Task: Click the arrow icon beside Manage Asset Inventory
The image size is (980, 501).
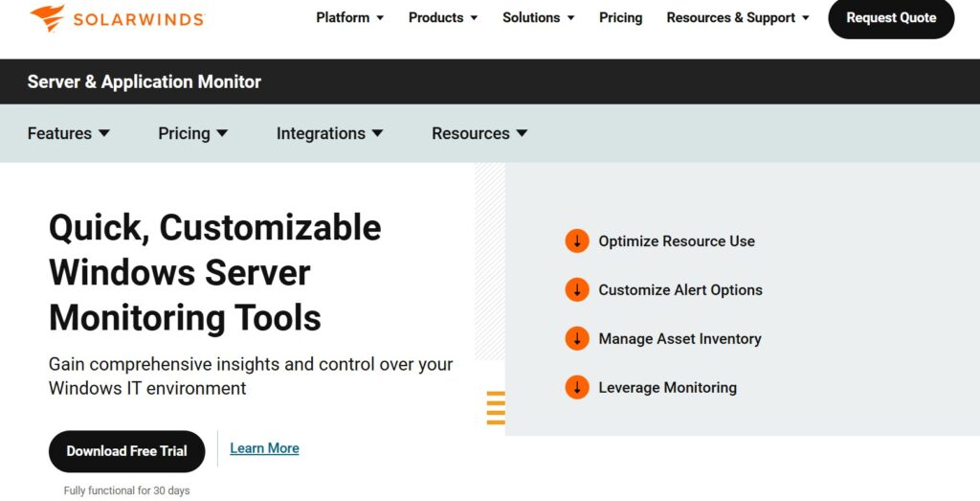Action: [577, 338]
